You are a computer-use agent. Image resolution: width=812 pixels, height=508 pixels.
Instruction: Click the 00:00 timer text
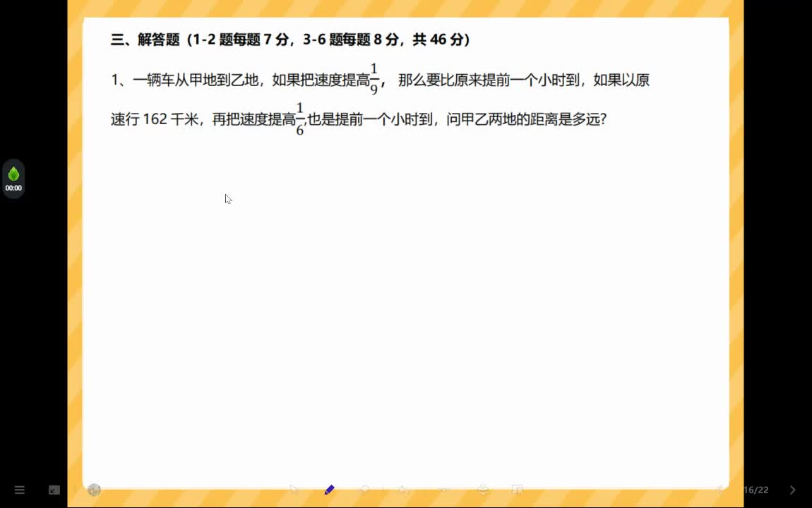tap(13, 188)
